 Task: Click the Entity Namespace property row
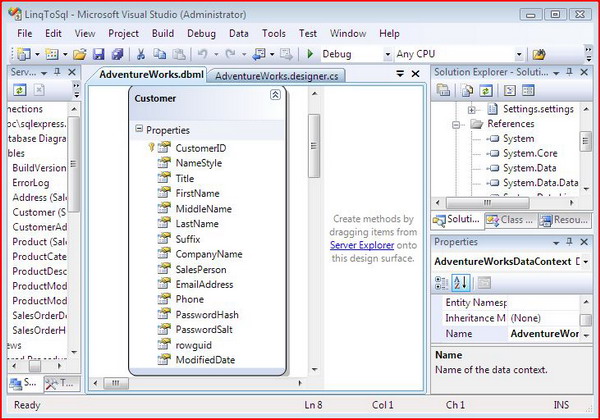click(511, 303)
